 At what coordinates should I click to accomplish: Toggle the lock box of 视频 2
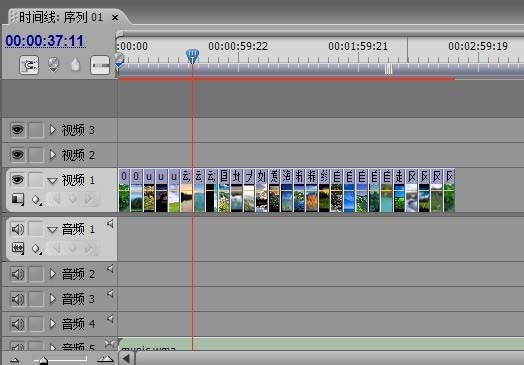tap(36, 155)
